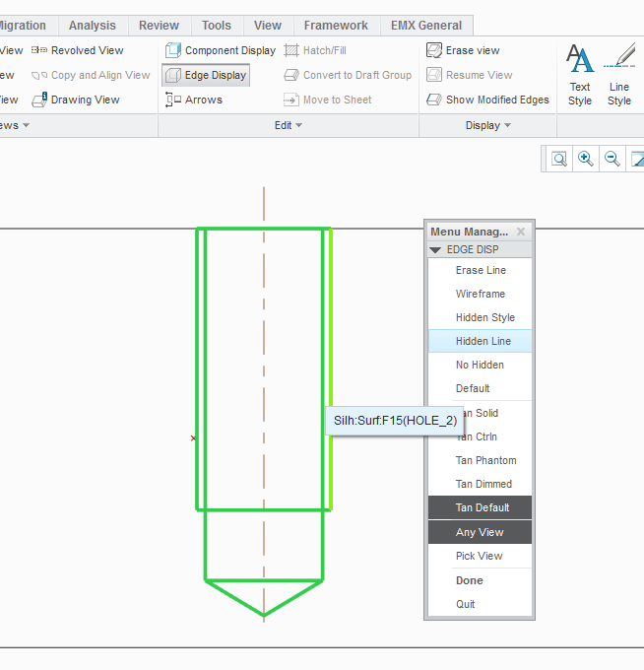
Task: Click the zoom in magnifier icon
Action: click(586, 159)
